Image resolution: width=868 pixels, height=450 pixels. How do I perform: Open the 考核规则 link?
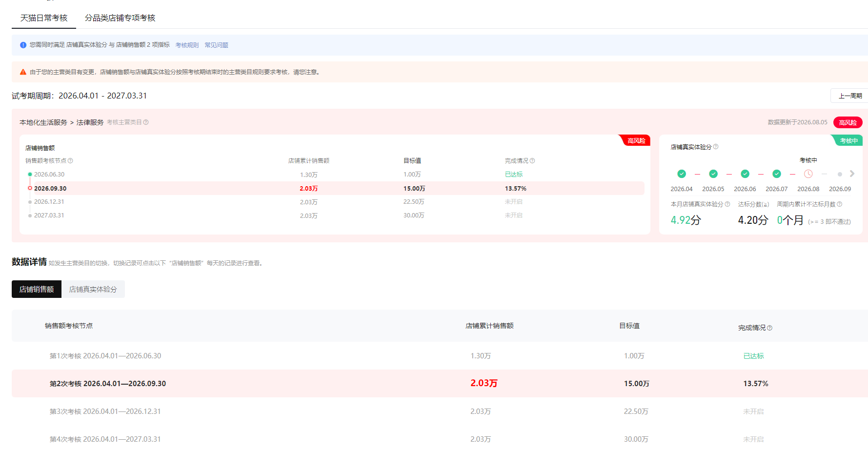[187, 45]
